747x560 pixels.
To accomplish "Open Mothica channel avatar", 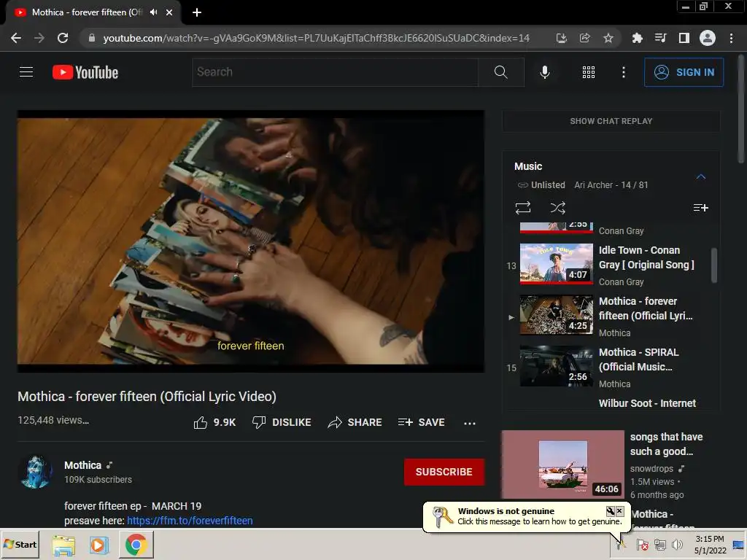I will (x=35, y=472).
